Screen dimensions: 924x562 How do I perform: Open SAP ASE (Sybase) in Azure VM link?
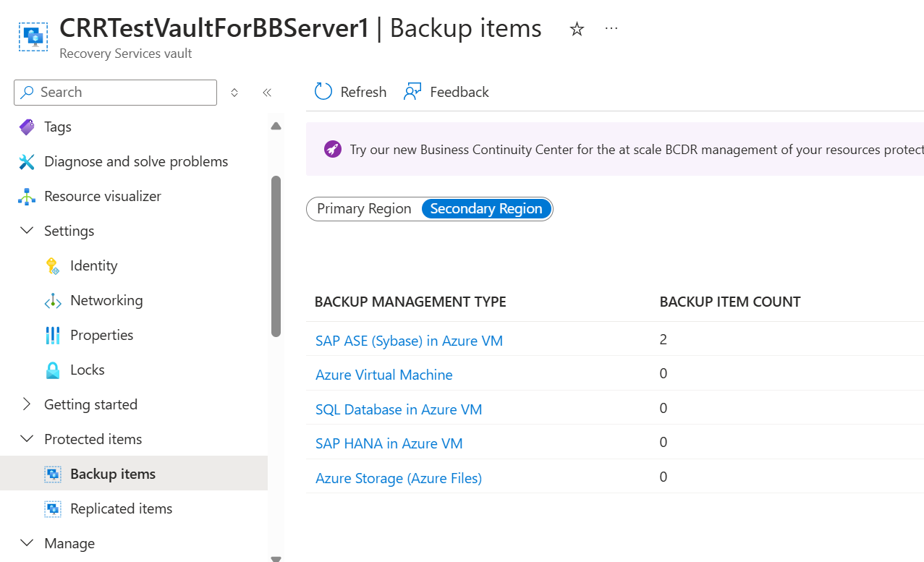(409, 341)
